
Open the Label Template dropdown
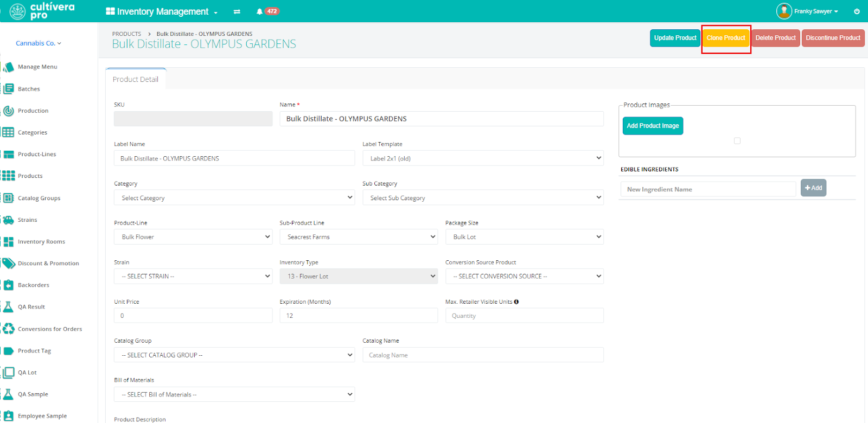(x=483, y=158)
